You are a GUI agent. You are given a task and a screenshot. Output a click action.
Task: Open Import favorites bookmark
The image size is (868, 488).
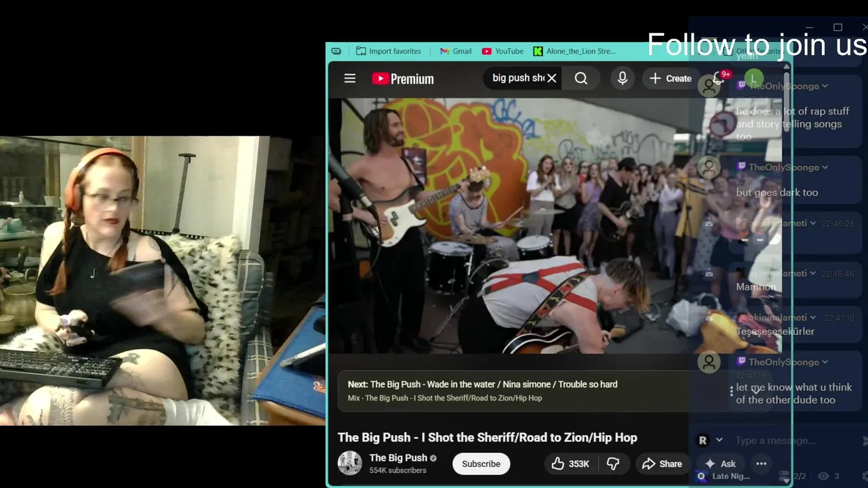(389, 51)
